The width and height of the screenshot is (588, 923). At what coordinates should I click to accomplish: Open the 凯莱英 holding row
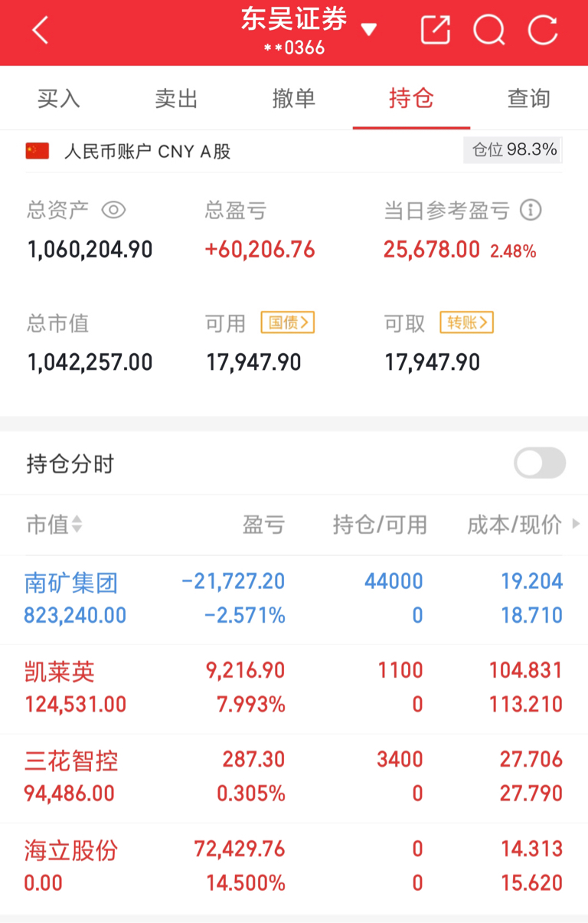[x=294, y=689]
